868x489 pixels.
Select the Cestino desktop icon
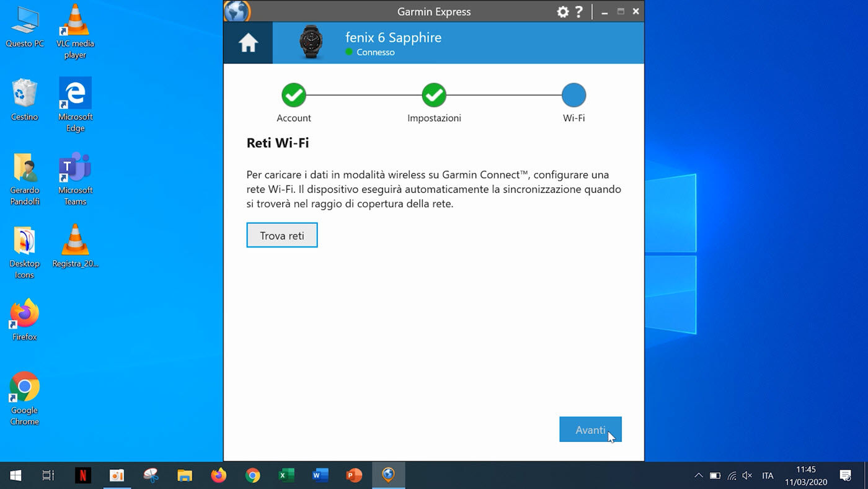pos(25,99)
